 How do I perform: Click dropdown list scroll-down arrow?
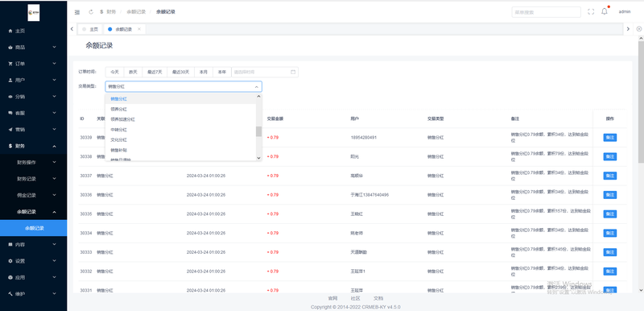coord(258,158)
